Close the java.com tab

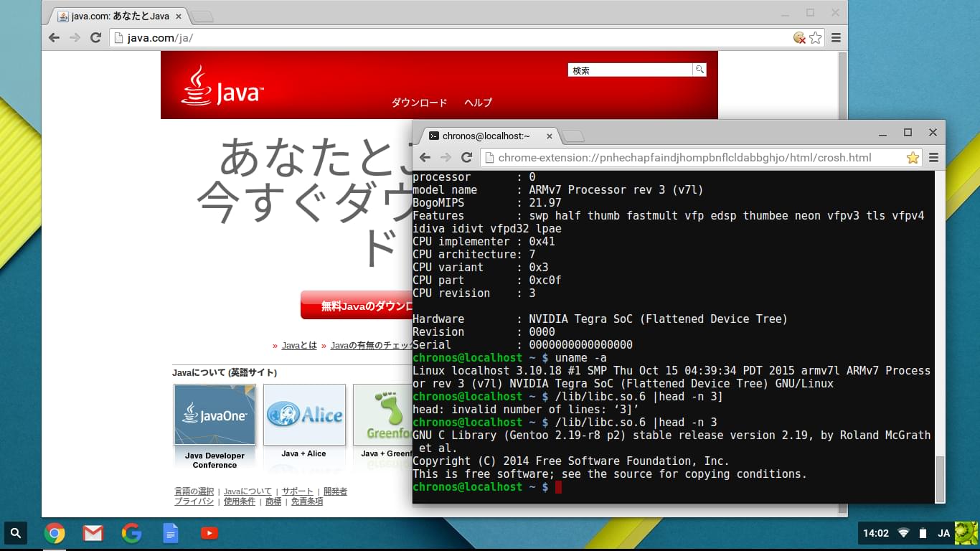[x=179, y=16]
